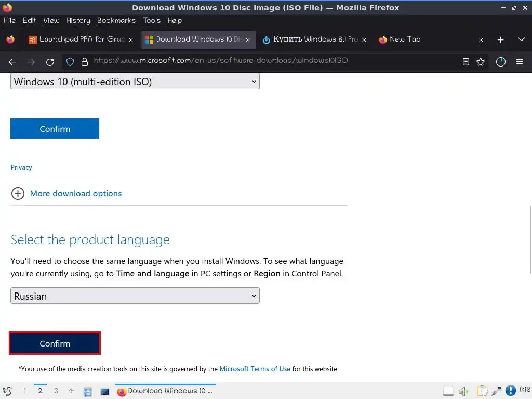The width and height of the screenshot is (532, 399).
Task: Close the New Tab tab
Action: click(x=481, y=39)
